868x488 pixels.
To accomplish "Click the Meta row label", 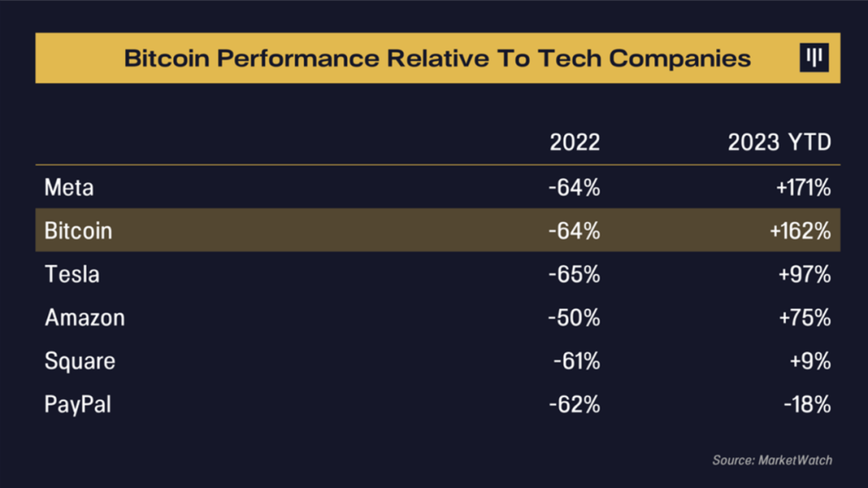I will coord(69,187).
